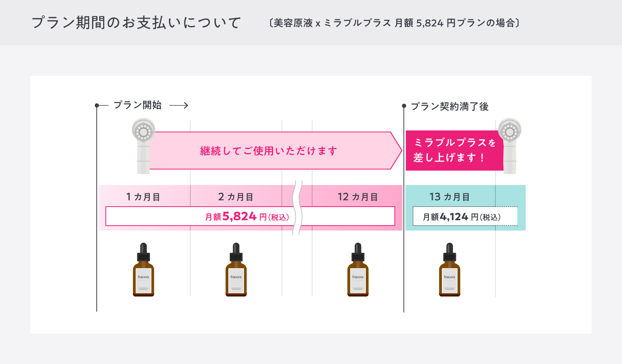Click the 月額4,124円 price box
The width and height of the screenshot is (622, 364).
465,216
